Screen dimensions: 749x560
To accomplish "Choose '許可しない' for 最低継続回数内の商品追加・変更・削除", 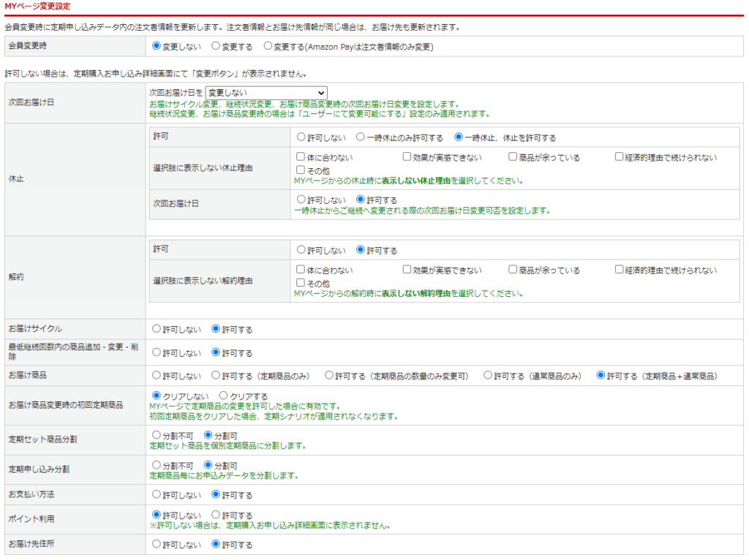I will tap(157, 352).
